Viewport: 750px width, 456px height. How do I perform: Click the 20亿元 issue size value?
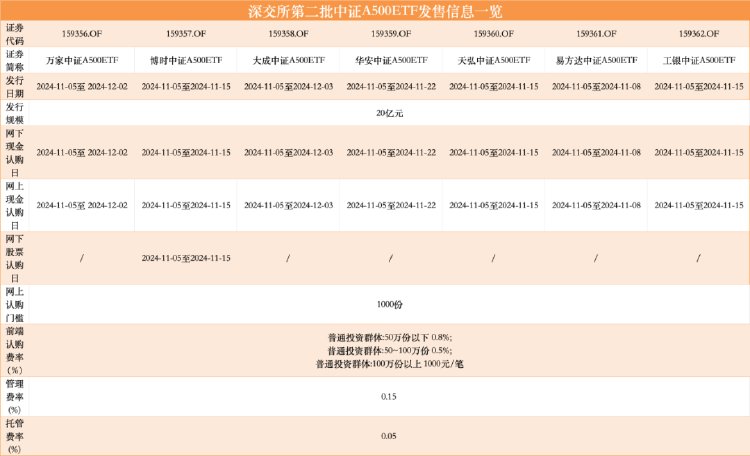click(x=389, y=113)
